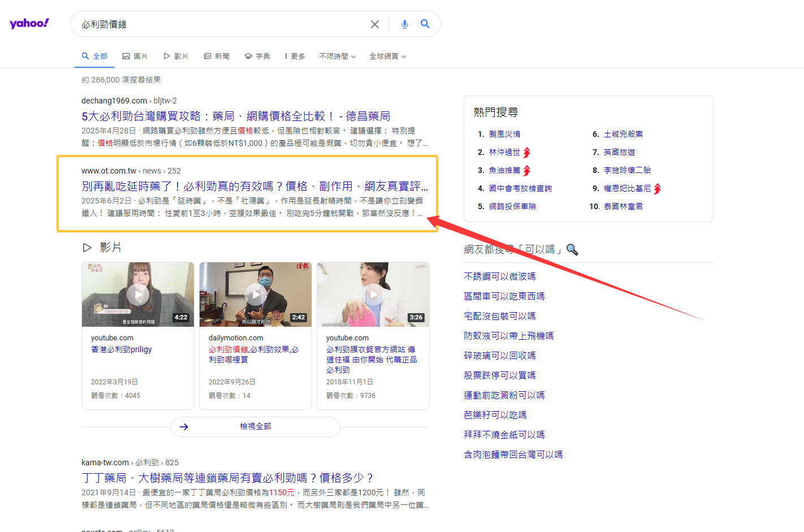Clear the search box with the X icon
Image resolution: width=804 pixels, height=532 pixels.
point(375,24)
